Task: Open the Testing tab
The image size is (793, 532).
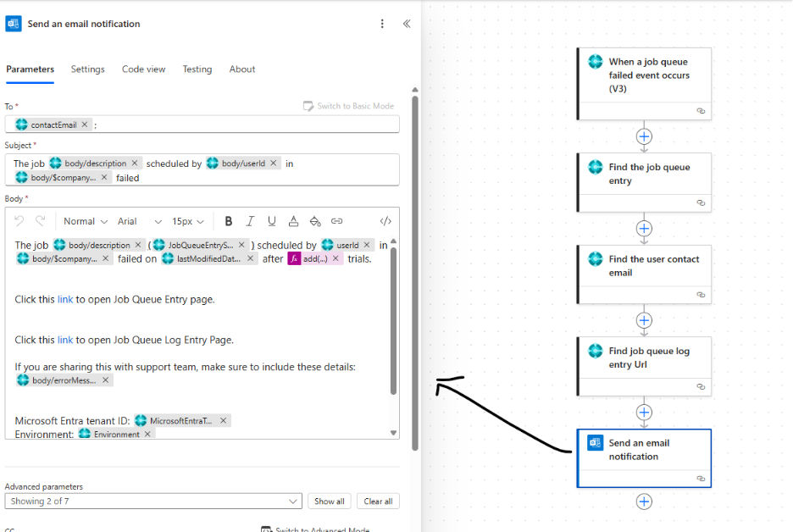Action: click(x=197, y=69)
